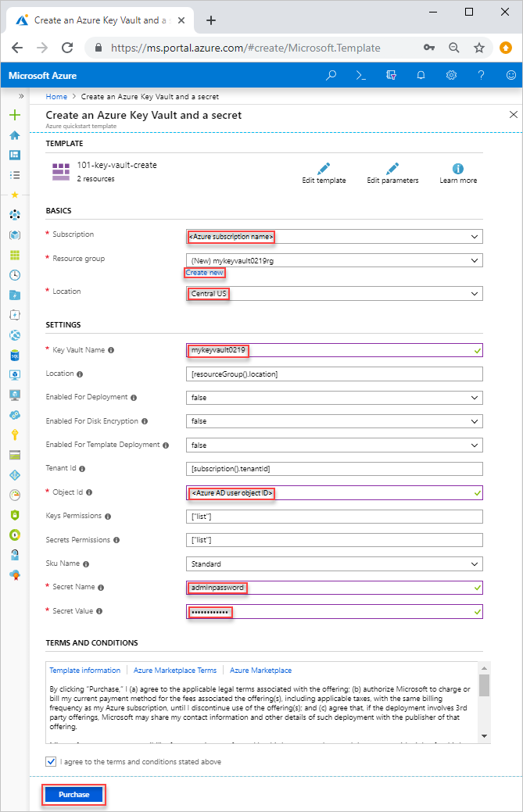Open the portal Search
The image size is (523, 812).
tap(331, 75)
